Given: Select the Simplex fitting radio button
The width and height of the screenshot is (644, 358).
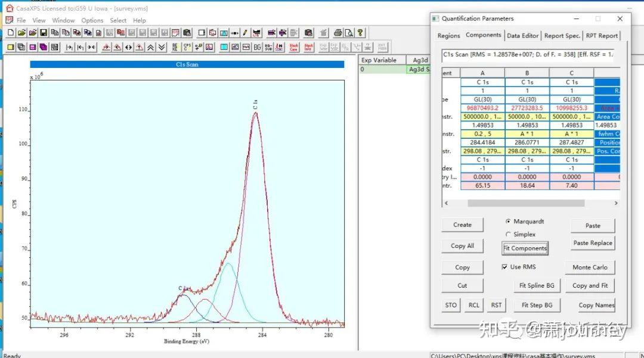Looking at the screenshot, I should pos(508,235).
